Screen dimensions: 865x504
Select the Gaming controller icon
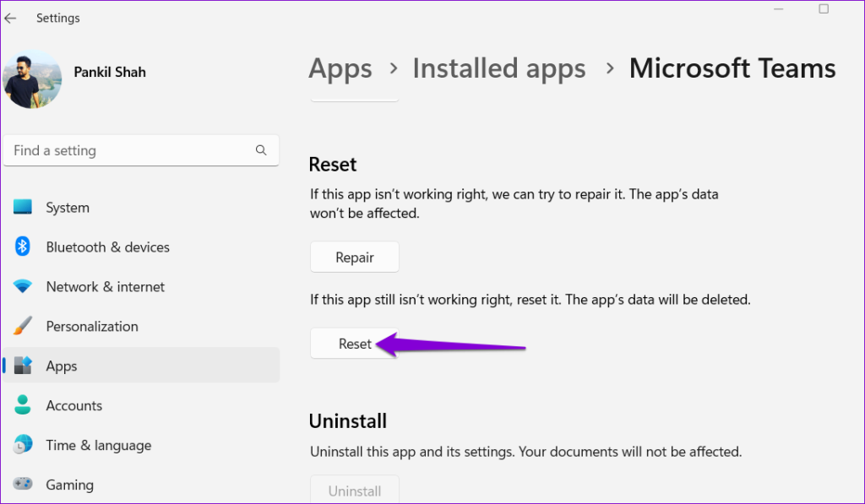coord(24,485)
